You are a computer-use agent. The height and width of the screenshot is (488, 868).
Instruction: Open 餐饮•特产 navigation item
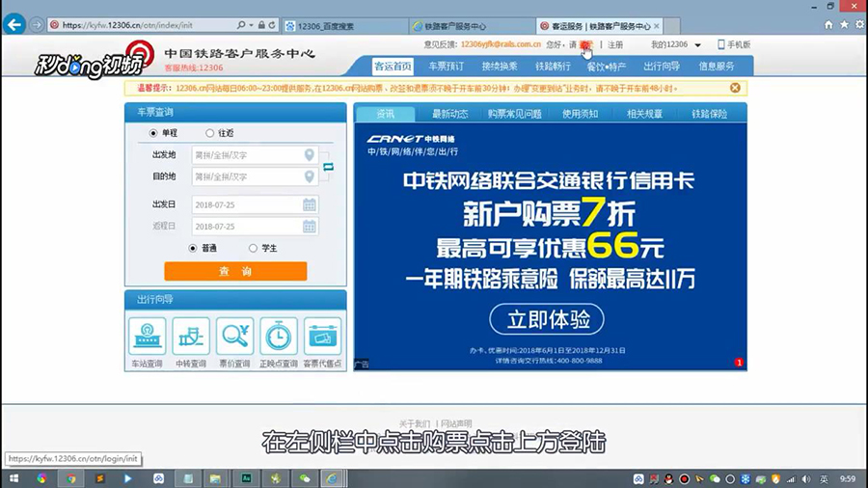(607, 67)
